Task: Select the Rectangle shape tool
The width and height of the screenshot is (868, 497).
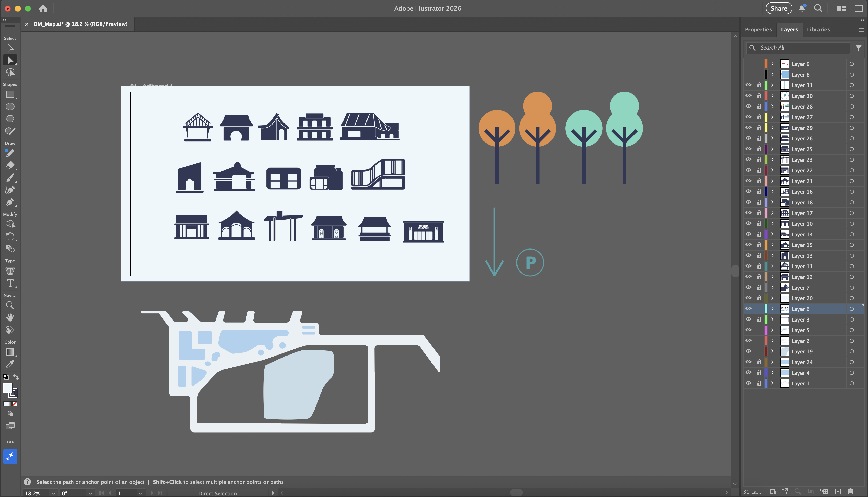Action: click(x=10, y=95)
